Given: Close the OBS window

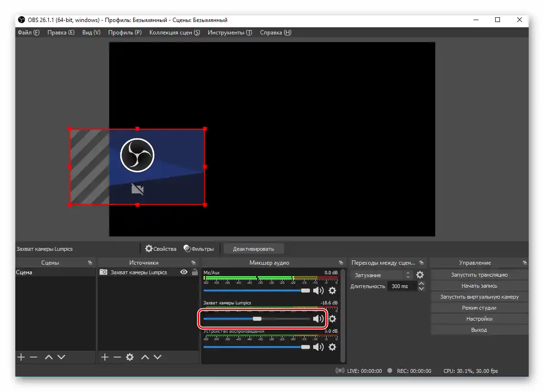Looking at the screenshot, I should pyautogui.click(x=520, y=20).
